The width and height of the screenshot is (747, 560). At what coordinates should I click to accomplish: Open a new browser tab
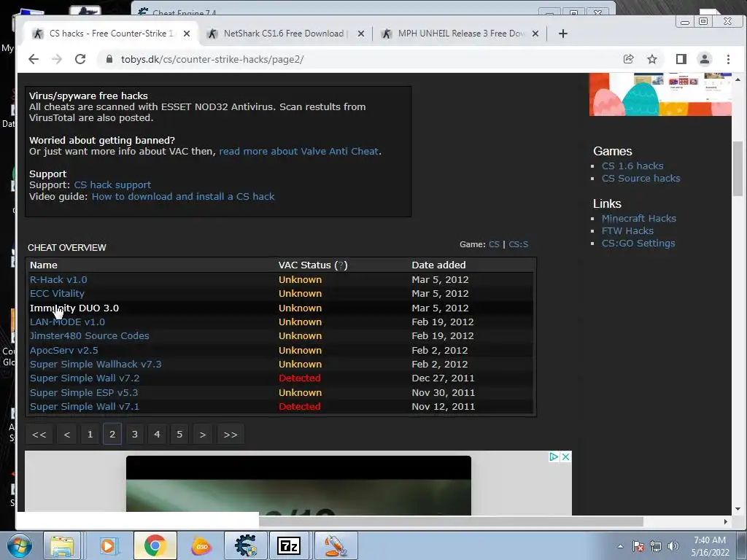(x=562, y=34)
